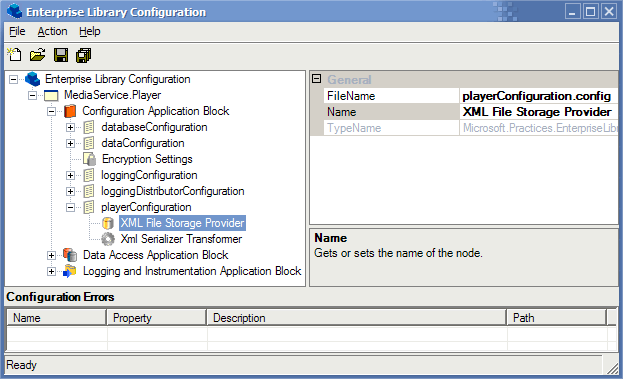
Task: Click the loggingConfiguration section icon
Action: click(89, 175)
